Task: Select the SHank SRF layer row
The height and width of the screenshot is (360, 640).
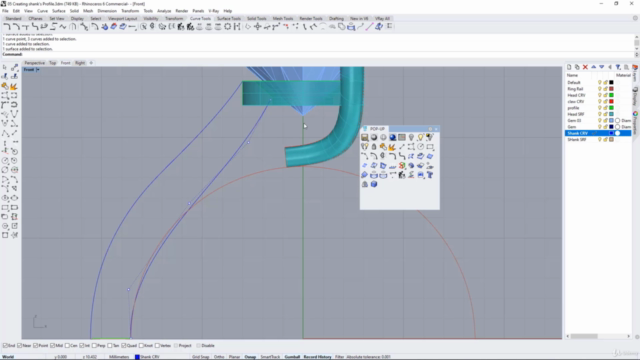Action: [598, 140]
